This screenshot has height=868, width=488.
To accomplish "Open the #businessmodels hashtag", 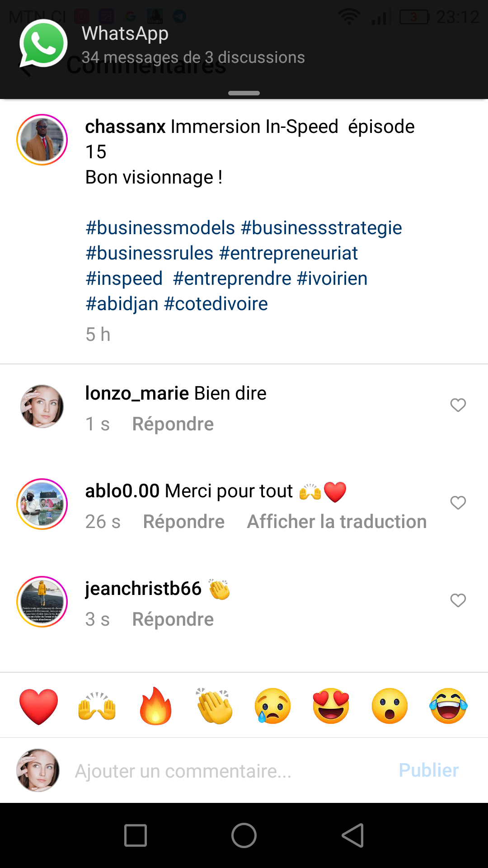I will point(160,228).
